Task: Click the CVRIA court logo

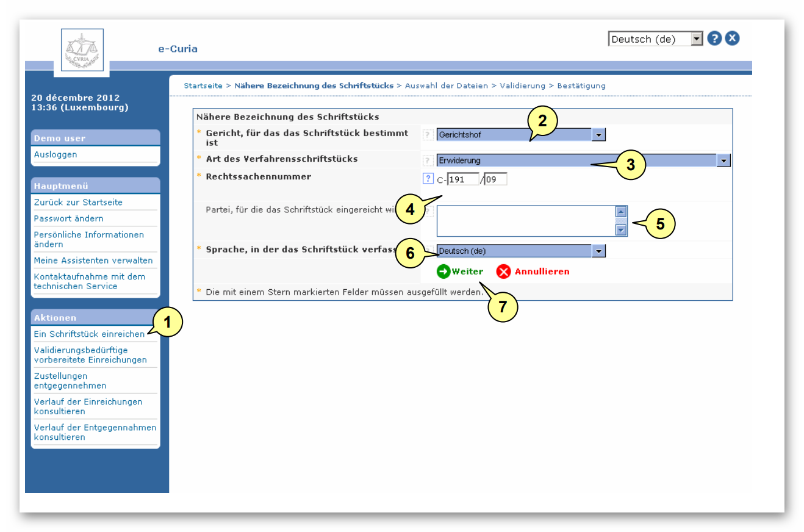Action: (82, 51)
